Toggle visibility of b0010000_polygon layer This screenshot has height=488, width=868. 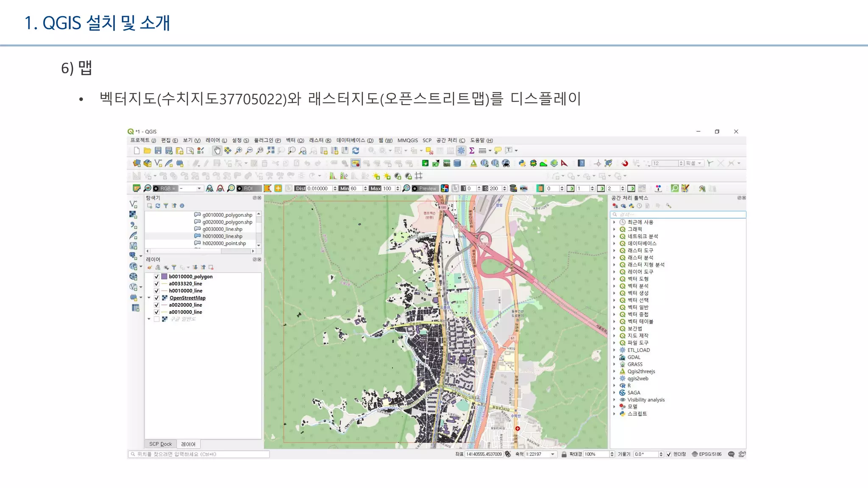[x=156, y=277]
